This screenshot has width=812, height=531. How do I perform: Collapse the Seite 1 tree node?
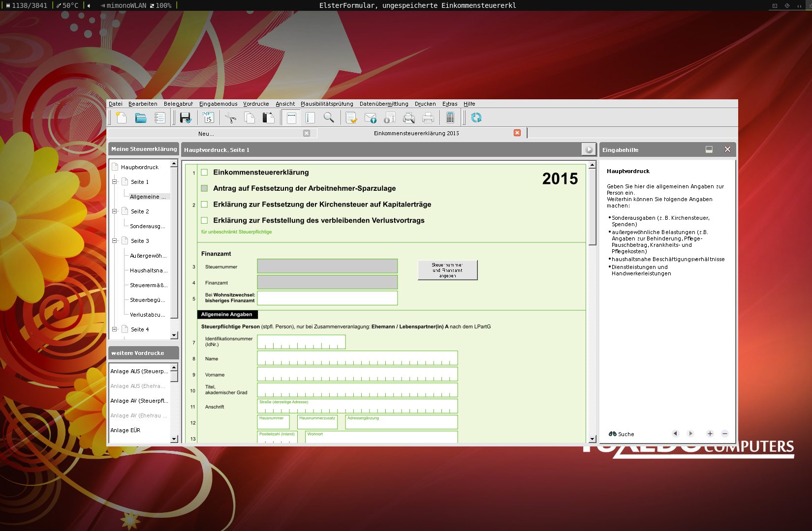[x=115, y=182]
